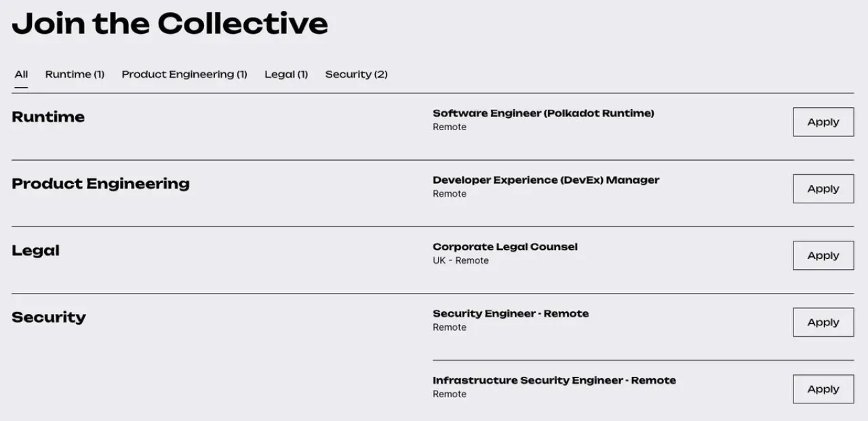Image resolution: width=868 pixels, height=421 pixels.
Task: Click the Legal section heading
Action: [x=35, y=251]
